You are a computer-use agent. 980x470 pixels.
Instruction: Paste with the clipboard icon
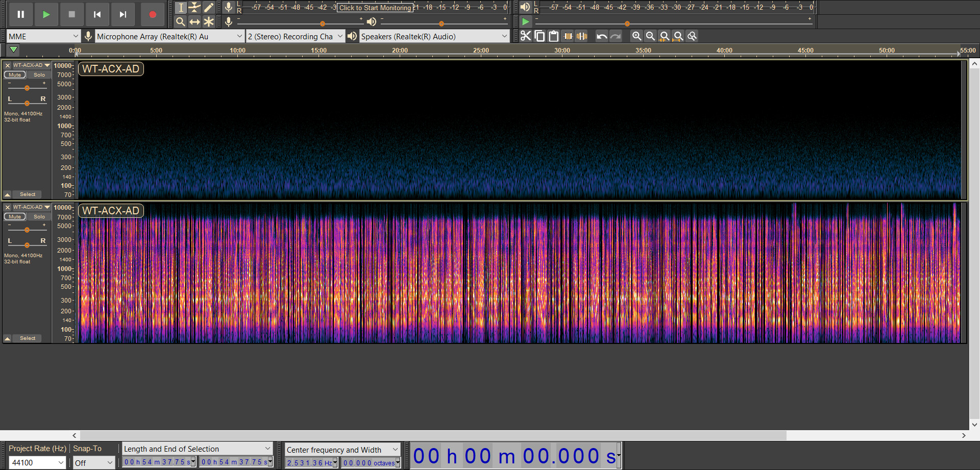(x=553, y=36)
